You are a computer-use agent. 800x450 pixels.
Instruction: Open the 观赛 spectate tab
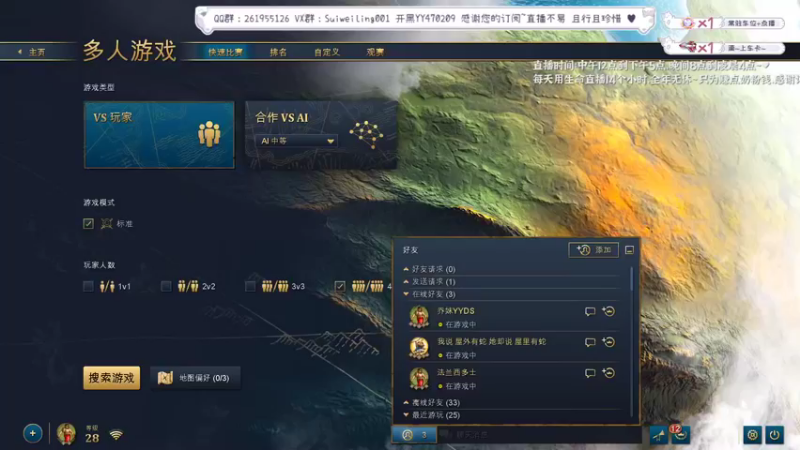[x=375, y=52]
